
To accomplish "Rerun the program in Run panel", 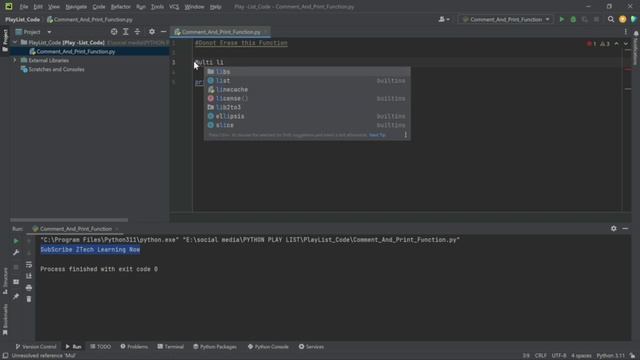I will pyautogui.click(x=16, y=241).
